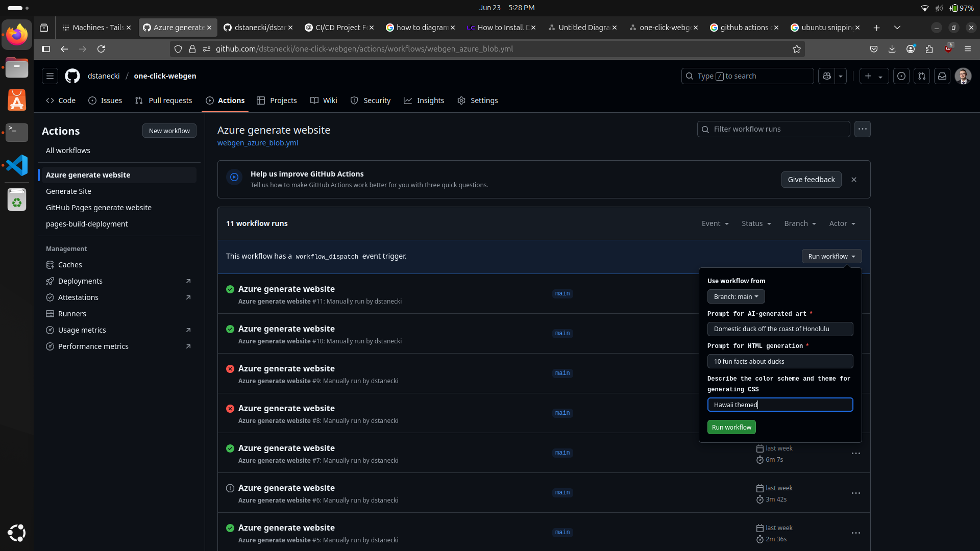This screenshot has width=980, height=551.
Task: Open the Projects tab
Action: 277,101
